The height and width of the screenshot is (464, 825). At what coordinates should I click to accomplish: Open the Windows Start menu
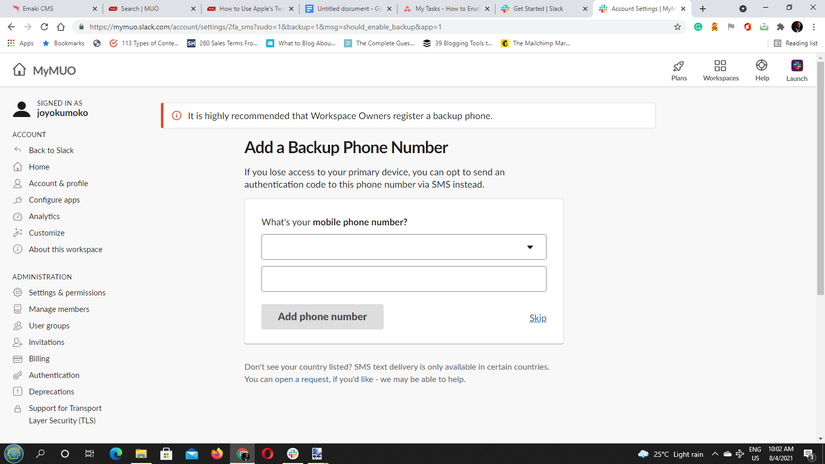pos(14,453)
